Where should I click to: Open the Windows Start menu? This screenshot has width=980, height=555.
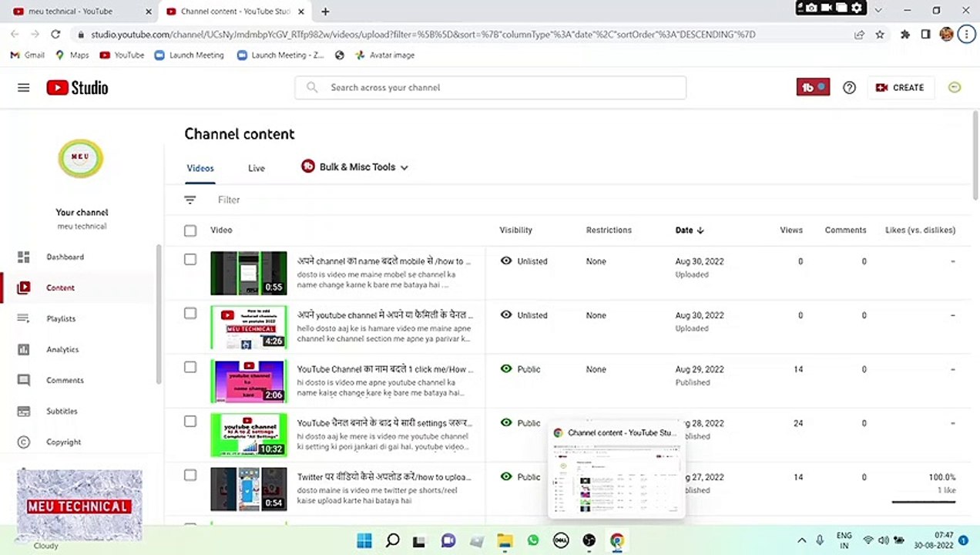(x=364, y=540)
